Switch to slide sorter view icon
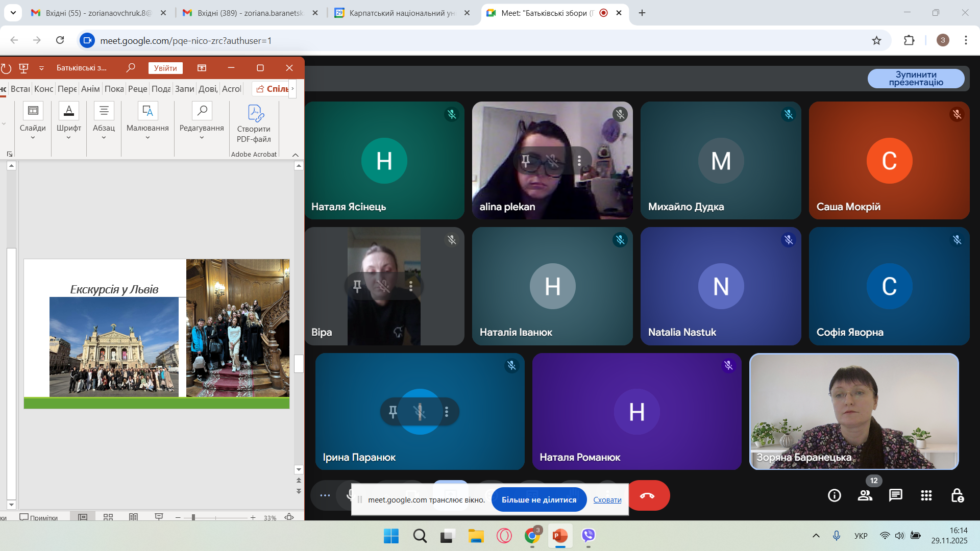980x551 pixels. pyautogui.click(x=108, y=517)
